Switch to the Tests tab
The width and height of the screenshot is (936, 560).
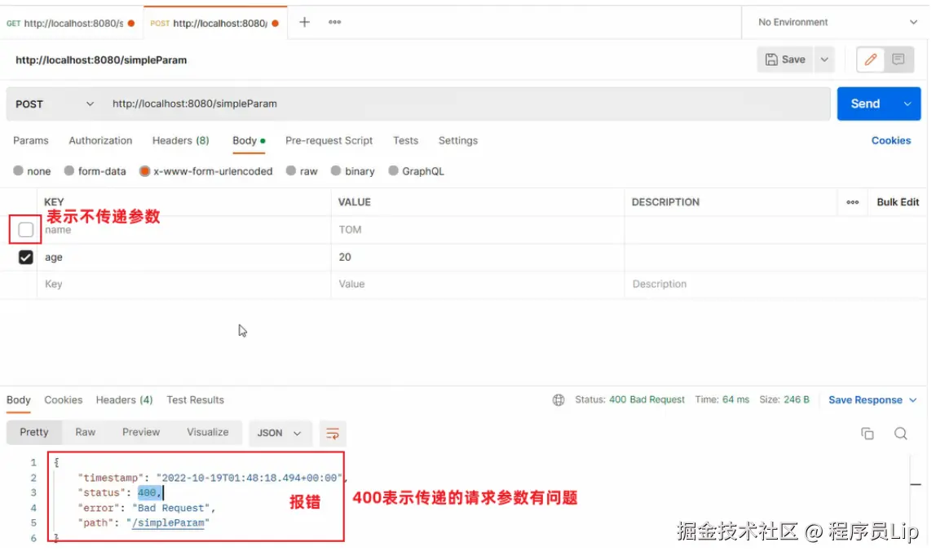click(405, 141)
